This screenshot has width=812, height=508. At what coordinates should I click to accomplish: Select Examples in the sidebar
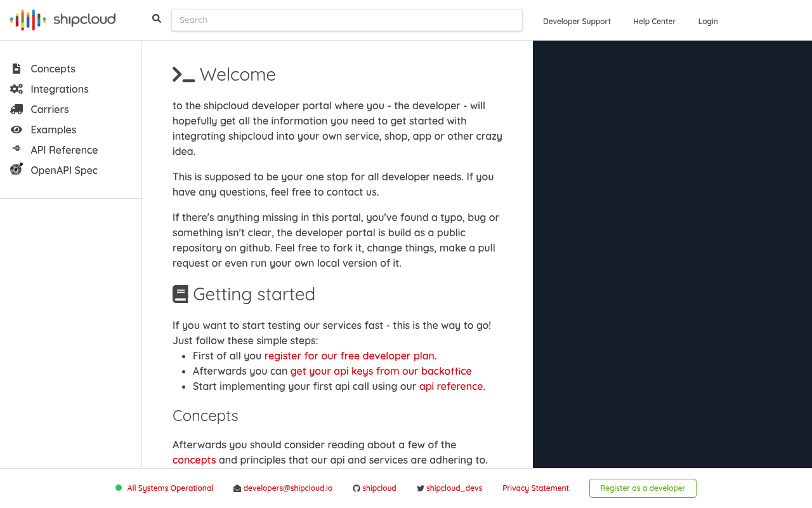53,130
